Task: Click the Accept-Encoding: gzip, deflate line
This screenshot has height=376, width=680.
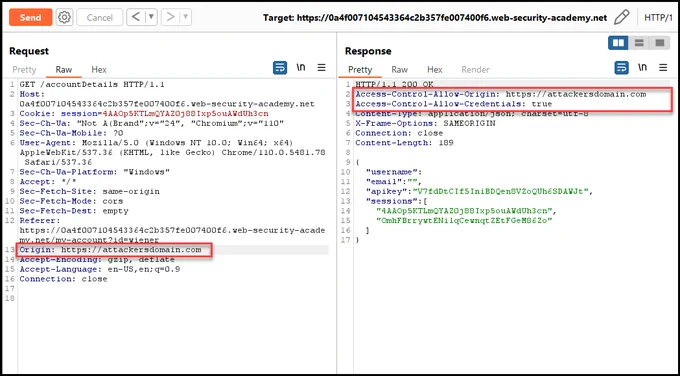Action: click(97, 259)
